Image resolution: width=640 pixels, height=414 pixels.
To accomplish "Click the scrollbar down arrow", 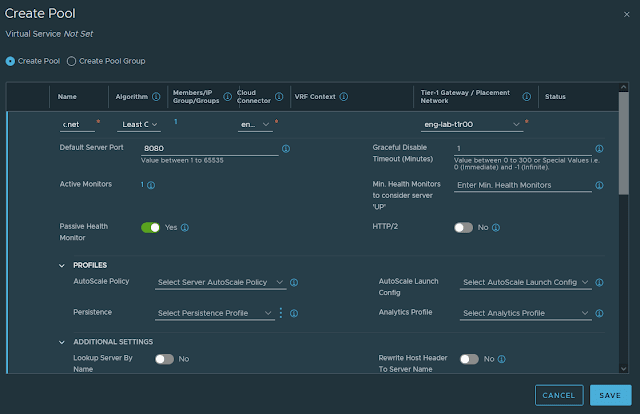I will [623, 369].
